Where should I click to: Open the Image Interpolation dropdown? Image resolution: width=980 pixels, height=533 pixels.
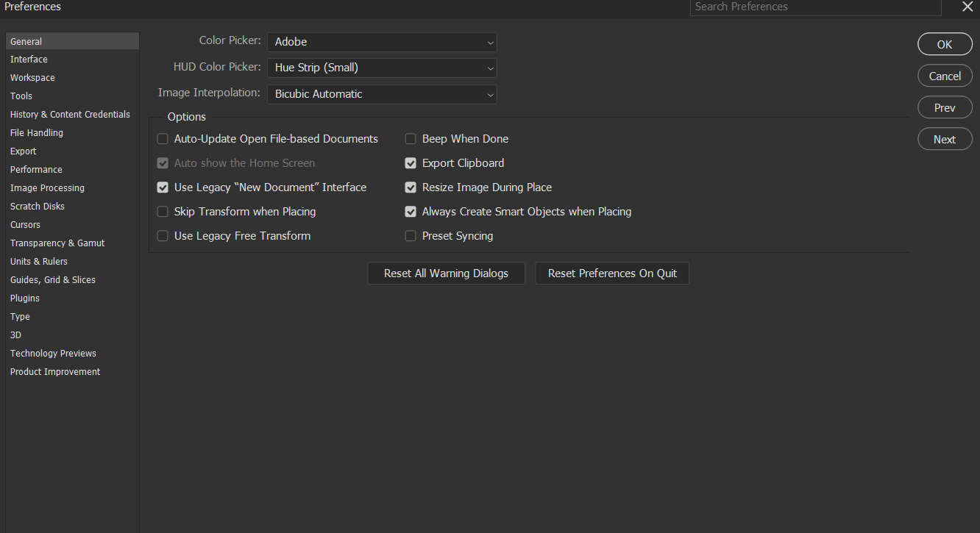381,94
